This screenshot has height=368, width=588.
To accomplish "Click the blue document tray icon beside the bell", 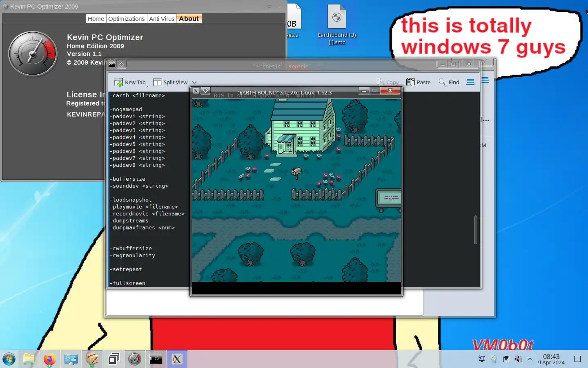I will pos(494,359).
